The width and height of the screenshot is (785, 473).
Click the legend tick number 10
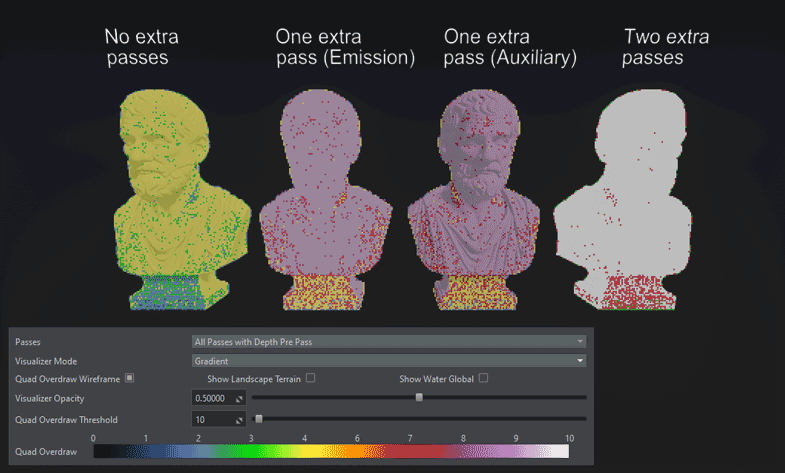(569, 438)
